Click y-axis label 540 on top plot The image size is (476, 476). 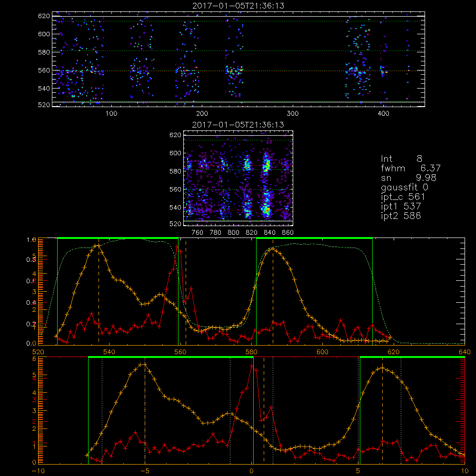coord(44,89)
